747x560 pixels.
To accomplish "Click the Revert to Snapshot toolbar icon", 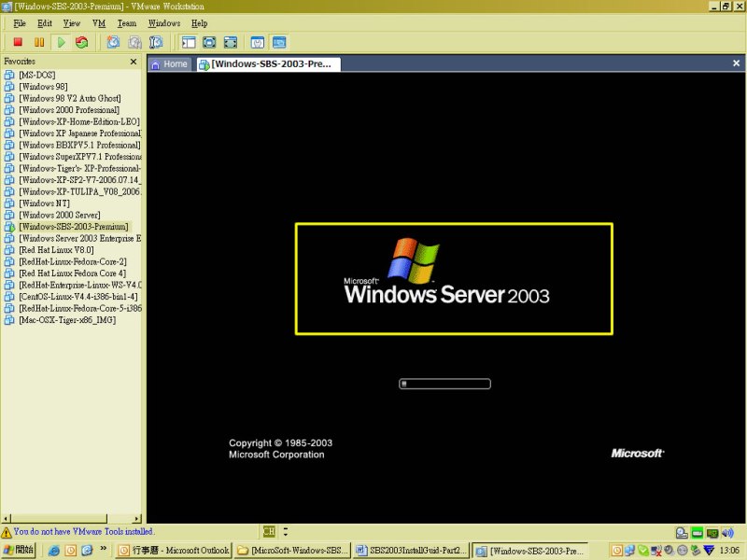I will tap(134, 42).
